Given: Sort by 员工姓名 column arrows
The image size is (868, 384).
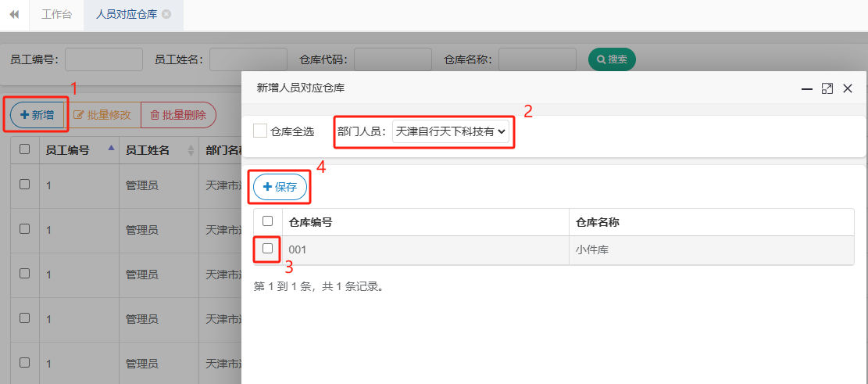Looking at the screenshot, I should pyautogui.click(x=191, y=150).
